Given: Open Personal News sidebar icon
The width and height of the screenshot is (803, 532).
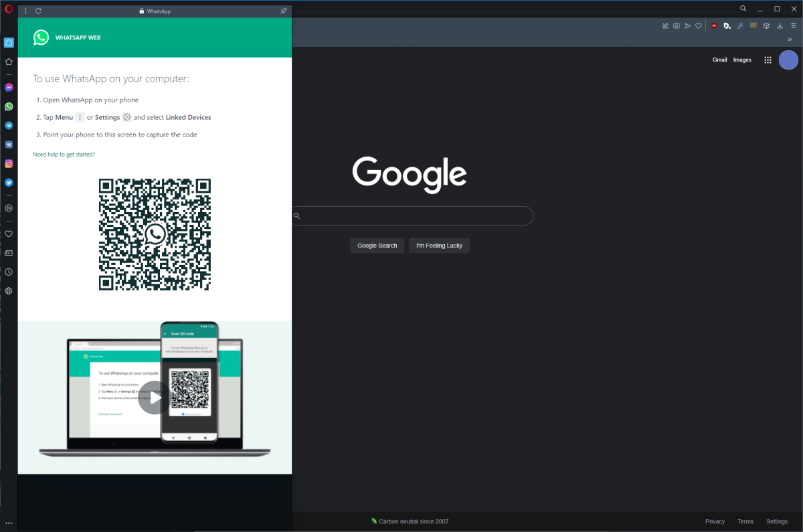Looking at the screenshot, I should click(9, 253).
